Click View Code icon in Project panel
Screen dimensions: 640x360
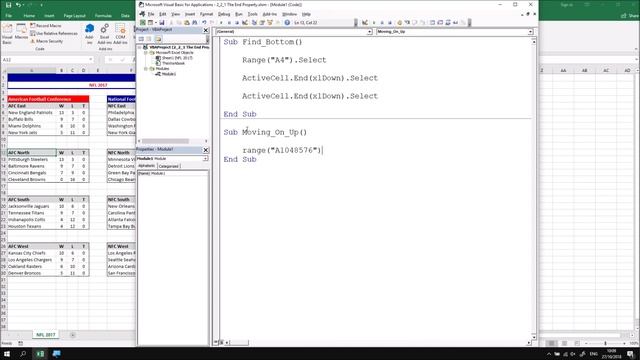(x=141, y=39)
